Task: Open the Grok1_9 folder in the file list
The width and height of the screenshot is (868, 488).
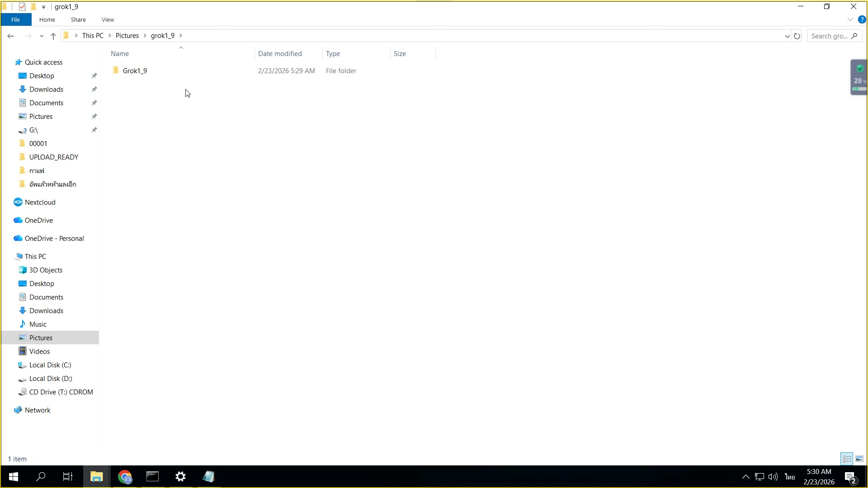Action: click(134, 70)
